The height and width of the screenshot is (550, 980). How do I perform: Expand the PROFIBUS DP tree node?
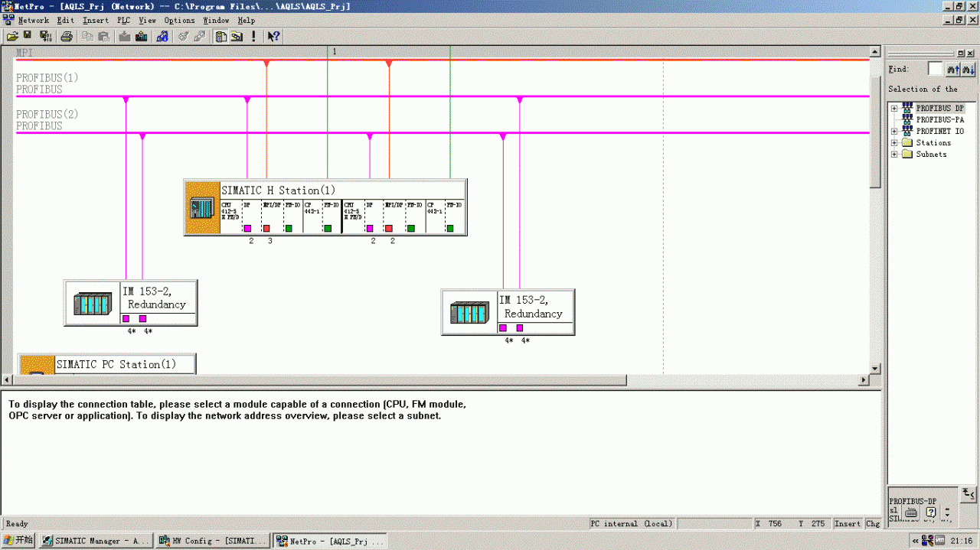(893, 109)
